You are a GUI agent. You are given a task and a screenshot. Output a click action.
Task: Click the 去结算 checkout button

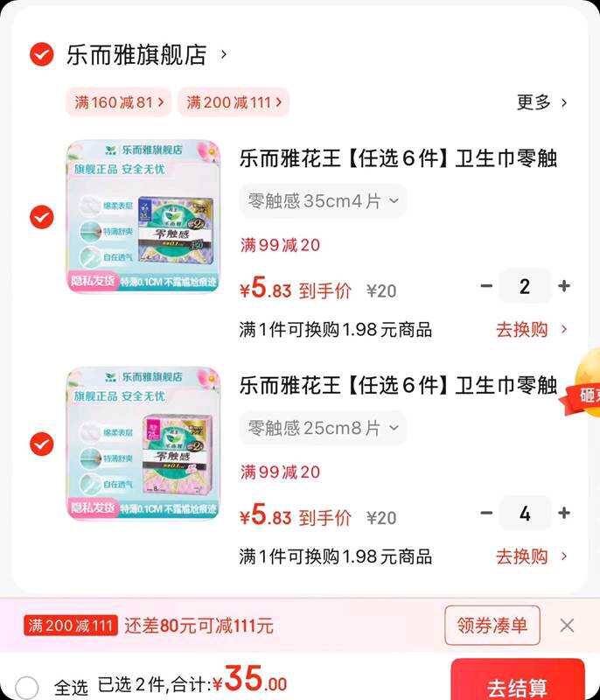(x=518, y=681)
